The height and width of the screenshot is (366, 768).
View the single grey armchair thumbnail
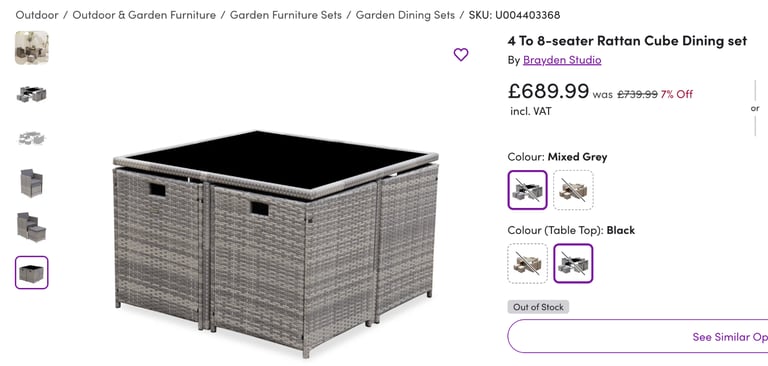pos(31,183)
